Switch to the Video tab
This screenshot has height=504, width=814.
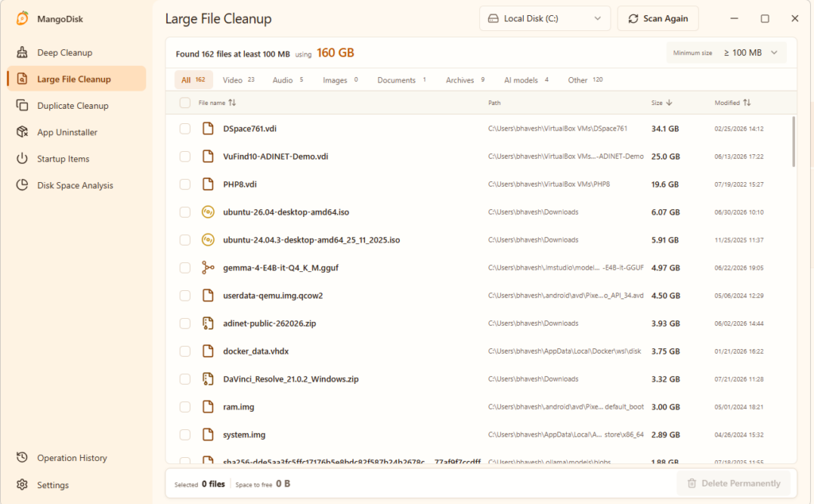click(x=238, y=79)
